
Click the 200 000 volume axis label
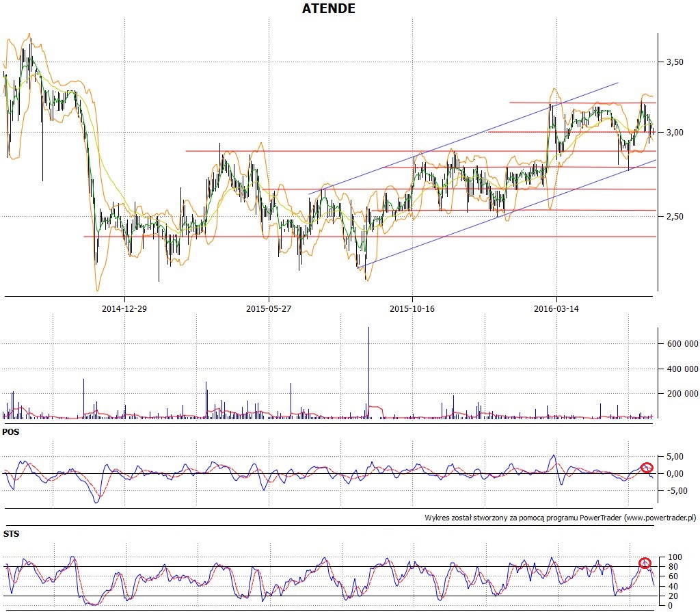point(683,394)
